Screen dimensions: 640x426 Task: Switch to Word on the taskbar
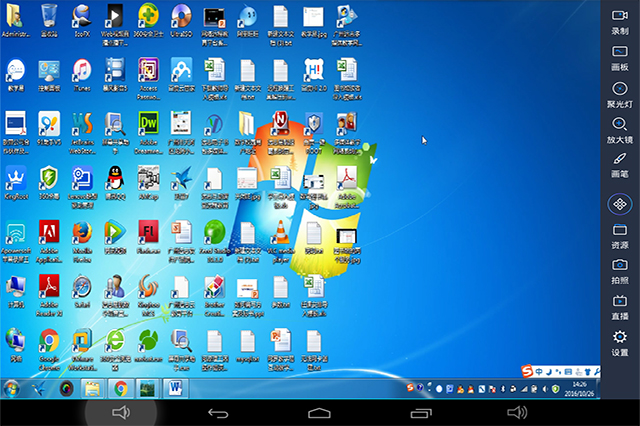[x=176, y=388]
